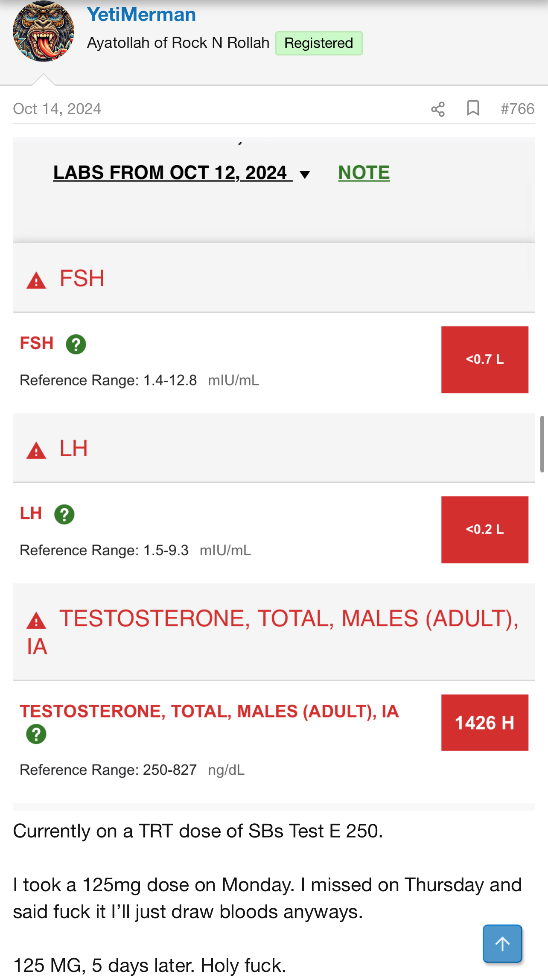Click the dropdown arrow beside the lab date
Viewport: 548px width, 980px height.
pyautogui.click(x=305, y=174)
